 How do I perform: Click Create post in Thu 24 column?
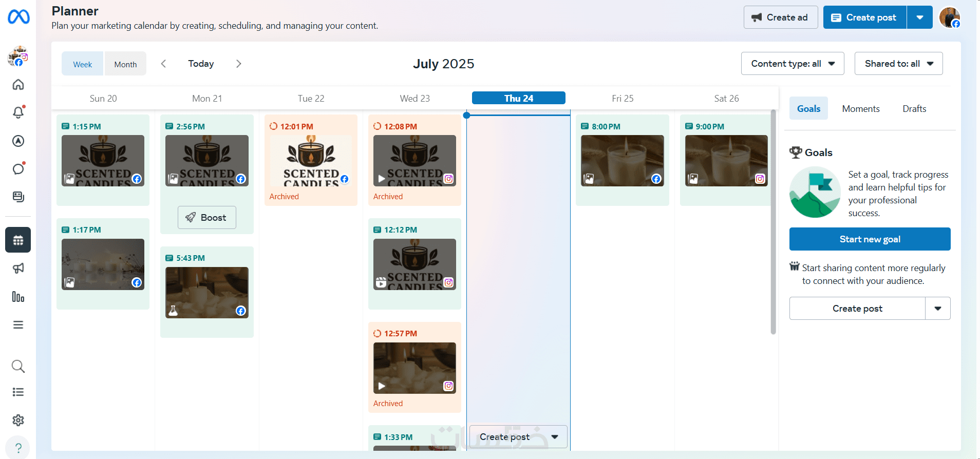coord(504,437)
